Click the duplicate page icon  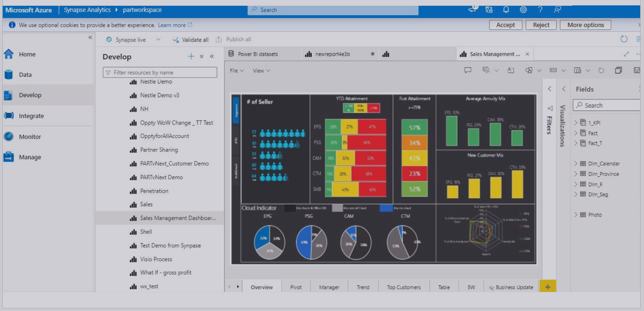pos(618,70)
